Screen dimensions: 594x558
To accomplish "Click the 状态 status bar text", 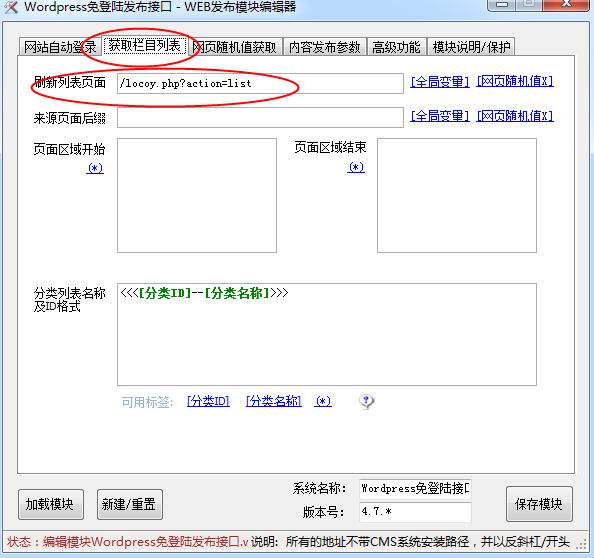I will click(127, 542).
